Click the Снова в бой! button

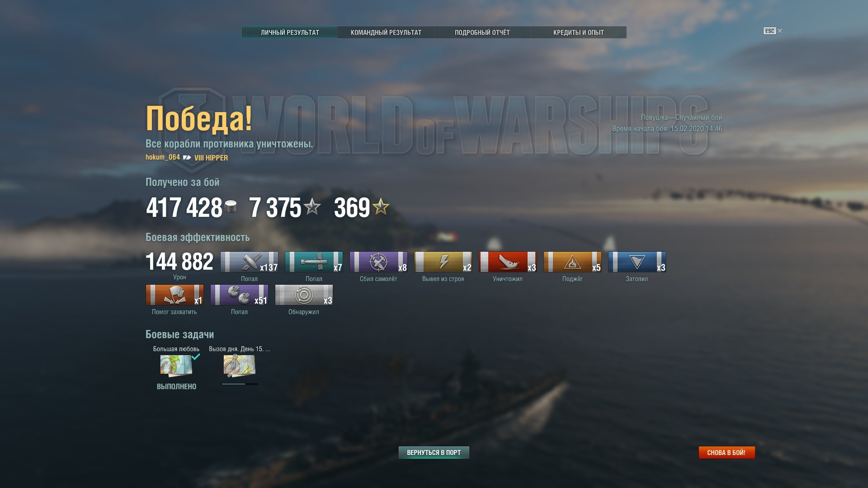coord(726,452)
